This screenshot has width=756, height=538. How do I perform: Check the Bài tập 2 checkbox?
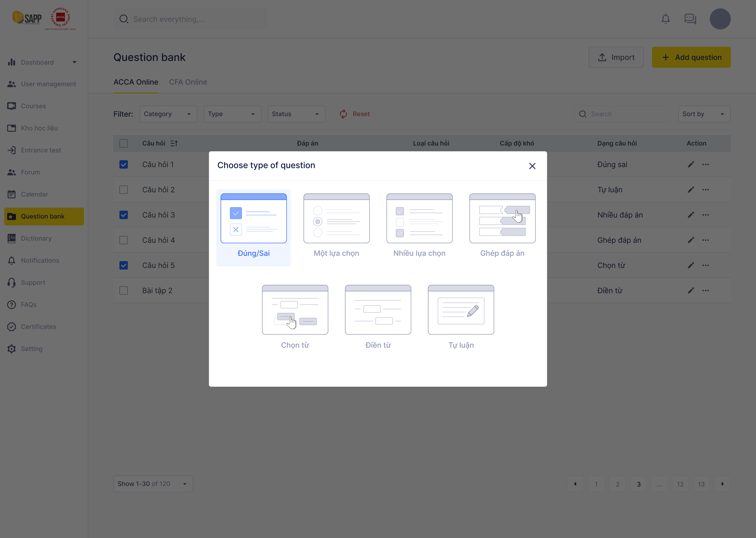123,290
